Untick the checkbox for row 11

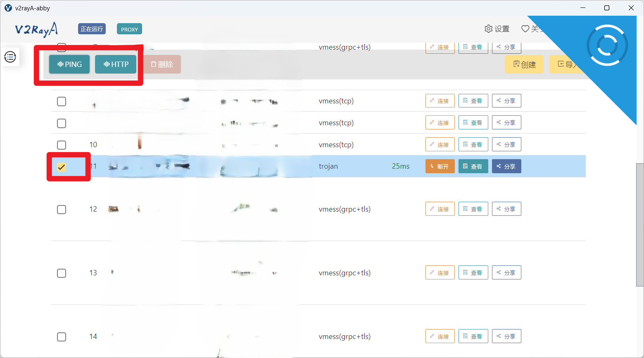tap(62, 167)
